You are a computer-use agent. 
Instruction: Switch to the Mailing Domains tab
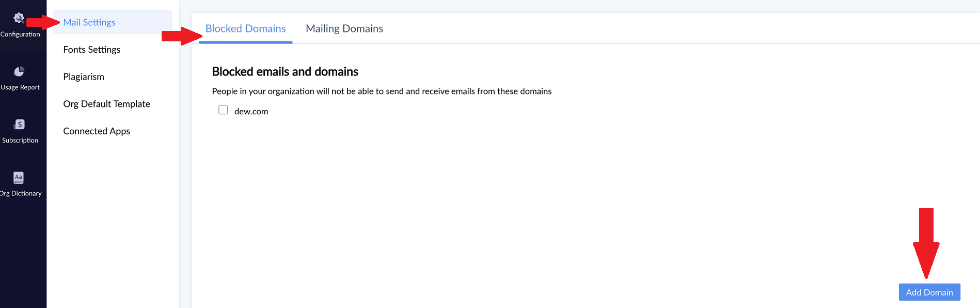tap(344, 28)
